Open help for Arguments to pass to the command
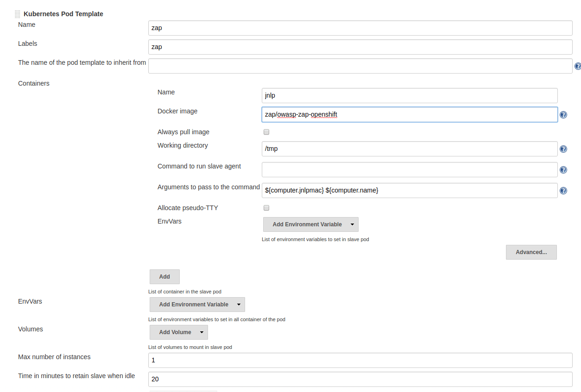Screen dimensions: 581x392 coord(563,190)
